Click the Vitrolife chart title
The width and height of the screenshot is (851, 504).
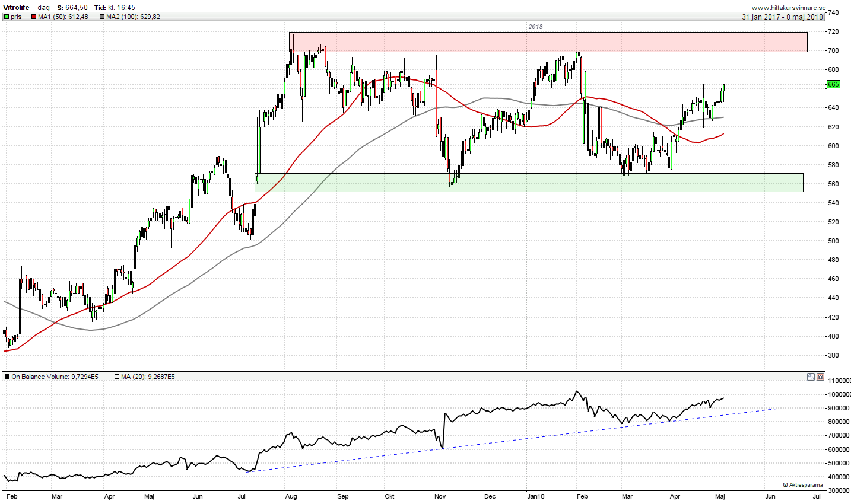tap(16, 8)
